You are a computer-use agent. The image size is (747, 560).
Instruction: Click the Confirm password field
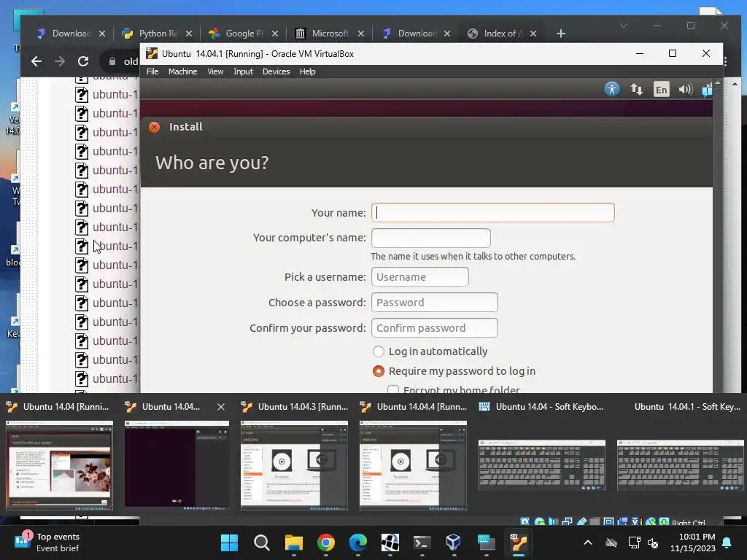tap(435, 328)
